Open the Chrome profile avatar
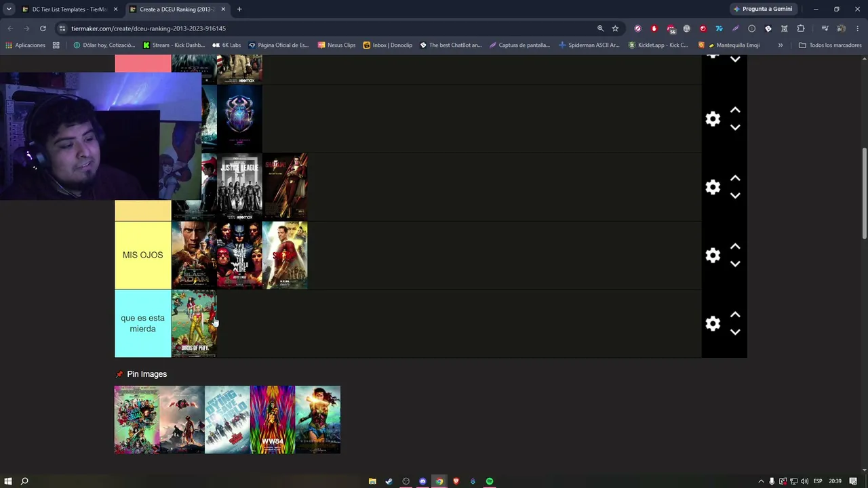The image size is (868, 488). (841, 28)
